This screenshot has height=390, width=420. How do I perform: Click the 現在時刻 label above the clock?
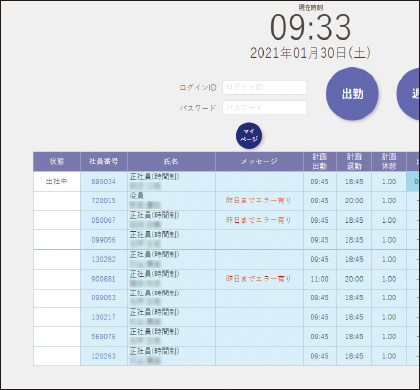(x=311, y=7)
